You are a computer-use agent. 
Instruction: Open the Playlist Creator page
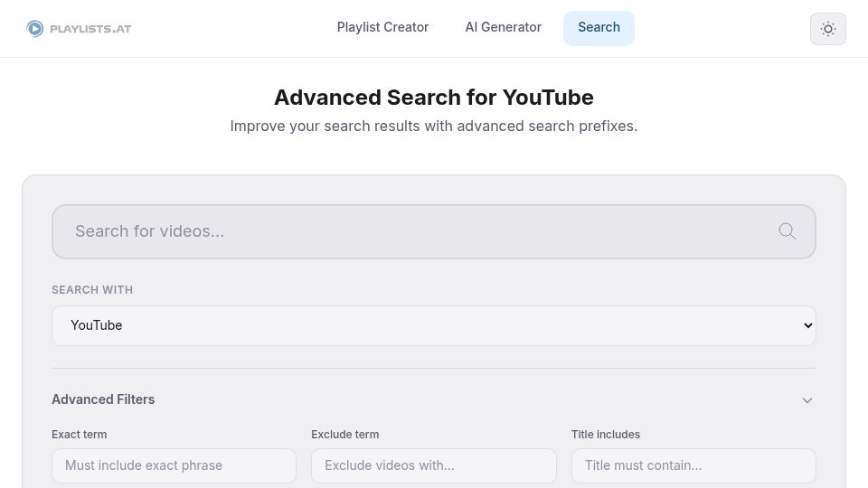coord(382,27)
